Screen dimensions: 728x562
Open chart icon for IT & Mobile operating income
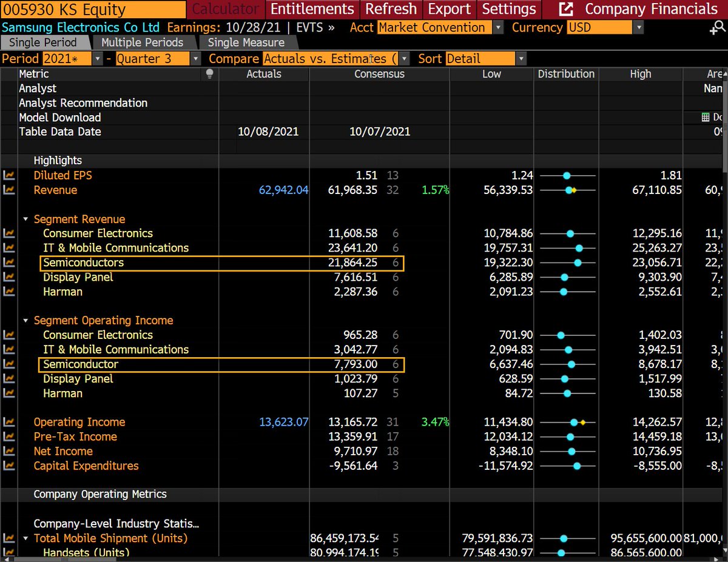tap(8, 349)
